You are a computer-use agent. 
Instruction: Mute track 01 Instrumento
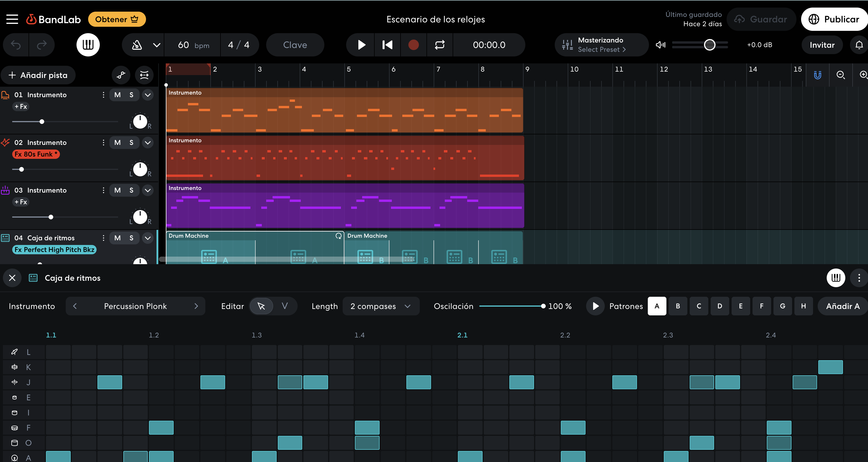(117, 95)
